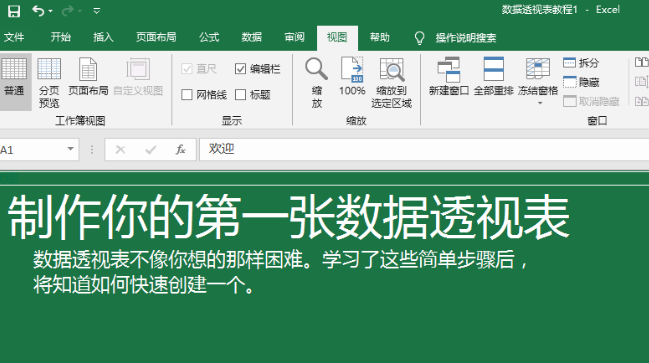
Task: Click the side-by-side view icon
Action: 642,63
